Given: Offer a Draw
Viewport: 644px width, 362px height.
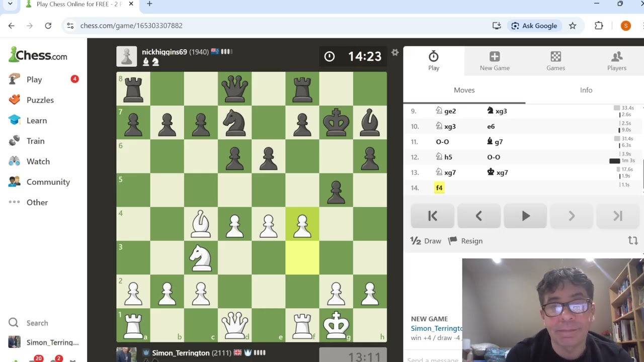Looking at the screenshot, I should tap(426, 241).
